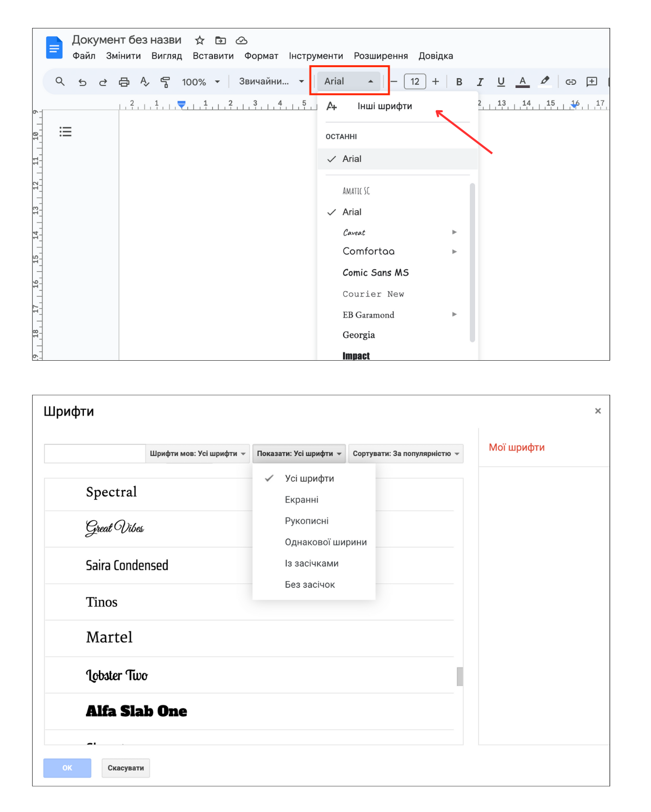The image size is (651, 812).
Task: Click the blue OK button
Action: click(67, 768)
